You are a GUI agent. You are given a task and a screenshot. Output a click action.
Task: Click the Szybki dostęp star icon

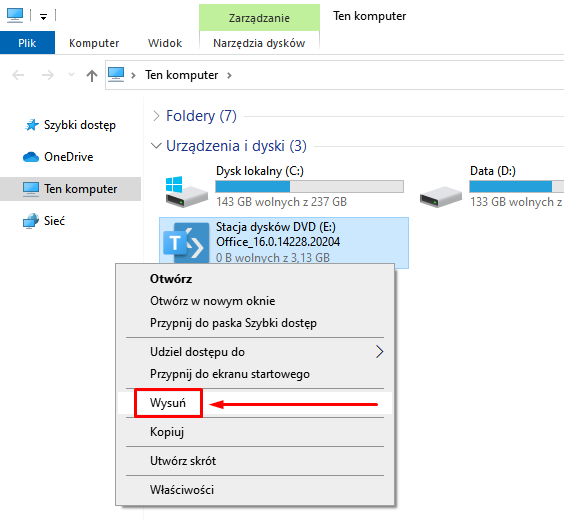[x=31, y=125]
